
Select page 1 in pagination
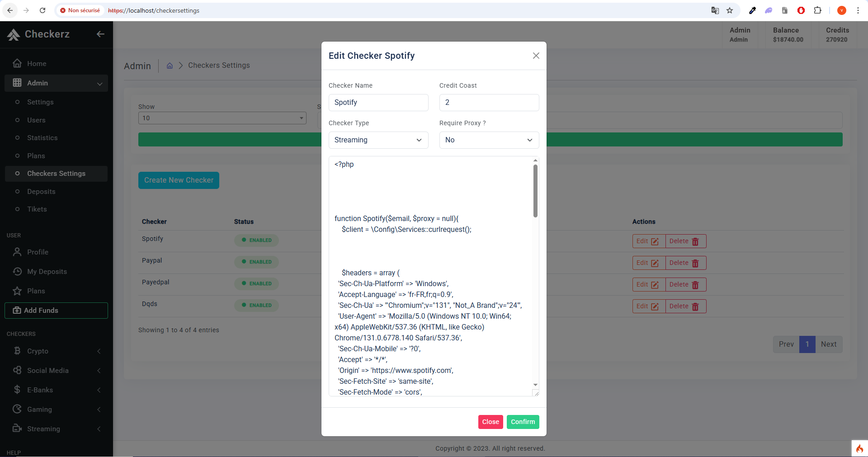(x=807, y=344)
